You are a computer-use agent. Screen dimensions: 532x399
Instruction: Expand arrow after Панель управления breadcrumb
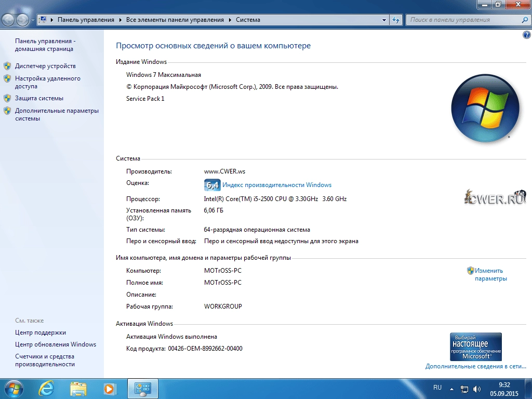pos(120,20)
